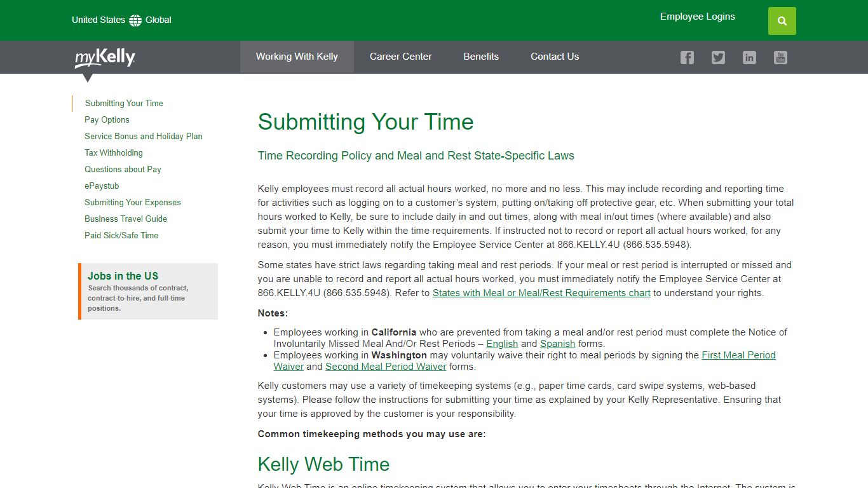The height and width of the screenshot is (488, 868).
Task: Open ePaystub link
Action: (102, 186)
